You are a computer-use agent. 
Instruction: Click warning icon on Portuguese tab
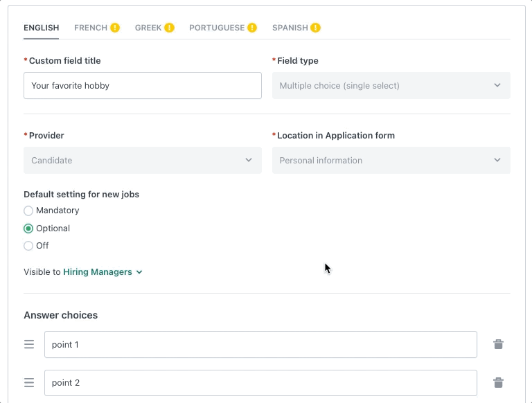point(252,28)
